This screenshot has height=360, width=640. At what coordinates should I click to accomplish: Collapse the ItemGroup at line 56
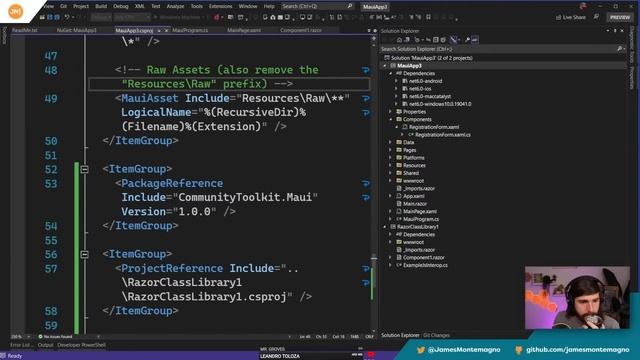84,255
